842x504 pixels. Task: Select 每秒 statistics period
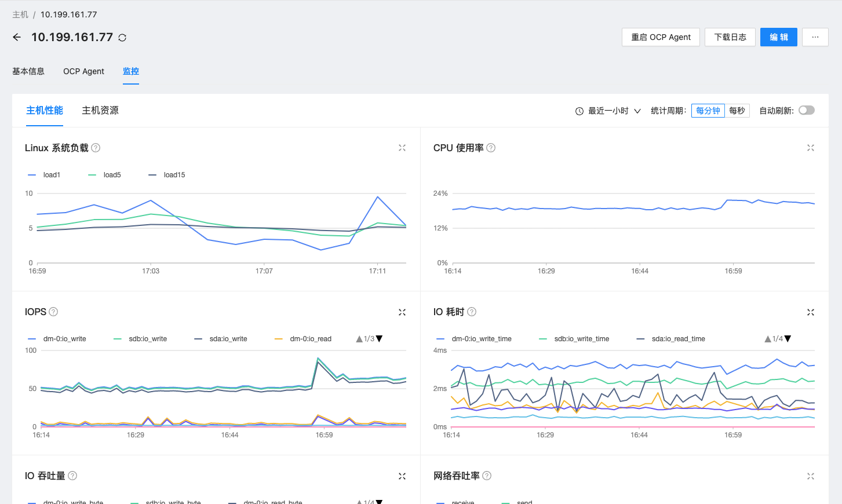coord(737,111)
